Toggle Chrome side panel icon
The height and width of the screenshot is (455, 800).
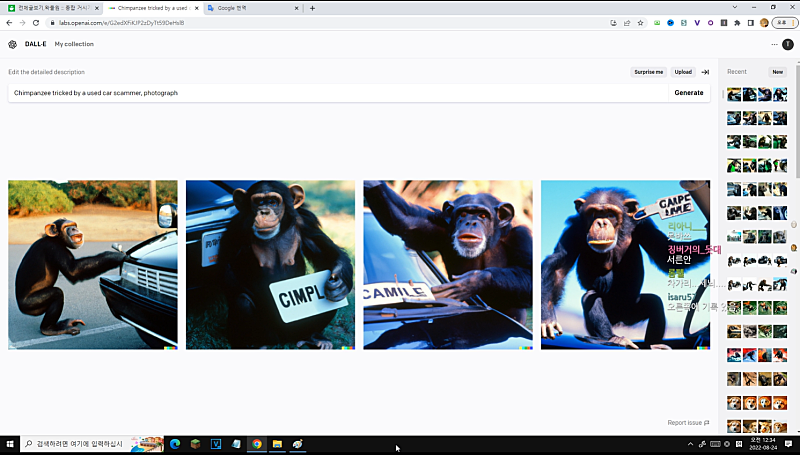point(750,22)
